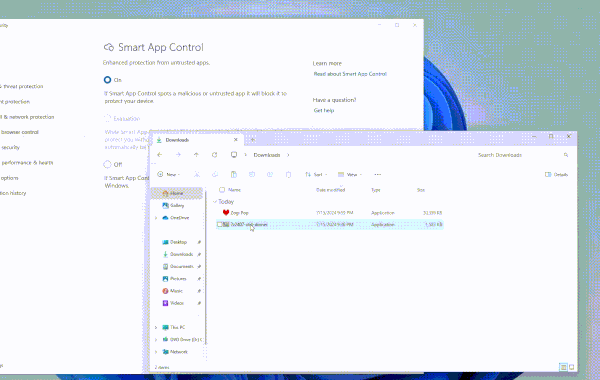The height and width of the screenshot is (380, 600).
Task: Click the Delete toolbar icon
Action: tap(288, 175)
